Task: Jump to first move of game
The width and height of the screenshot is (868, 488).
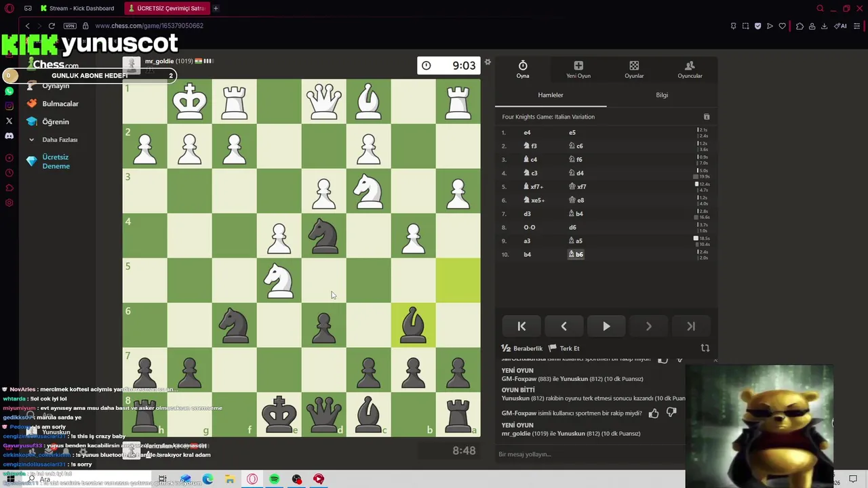Action: point(521,326)
